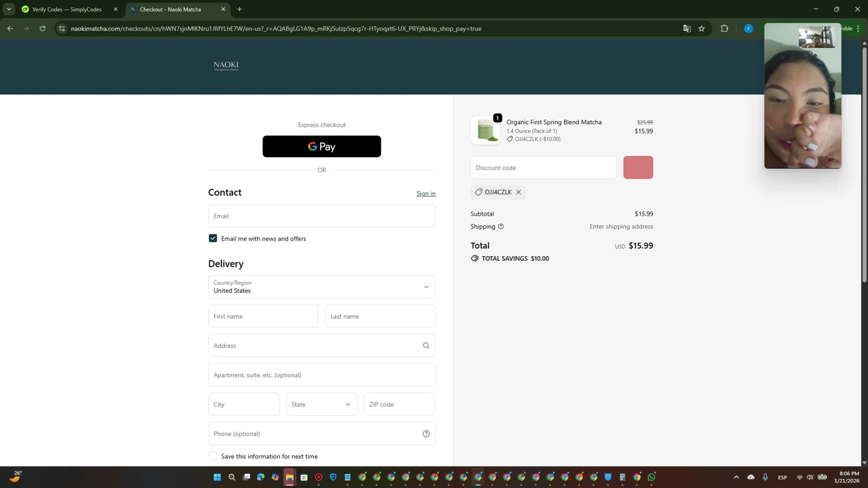Click the Sign in link
The width and height of the screenshot is (868, 488).
(x=426, y=194)
